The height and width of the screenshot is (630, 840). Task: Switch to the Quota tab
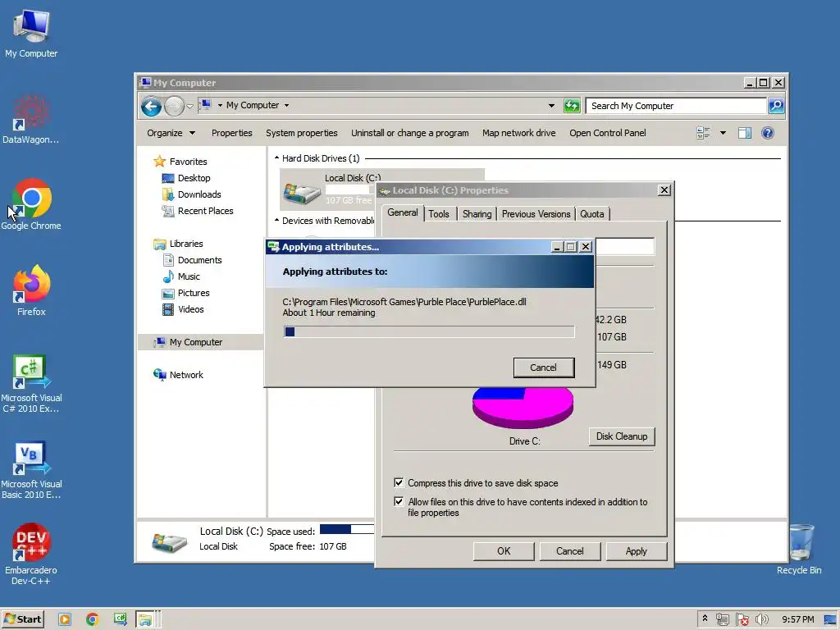(x=592, y=214)
